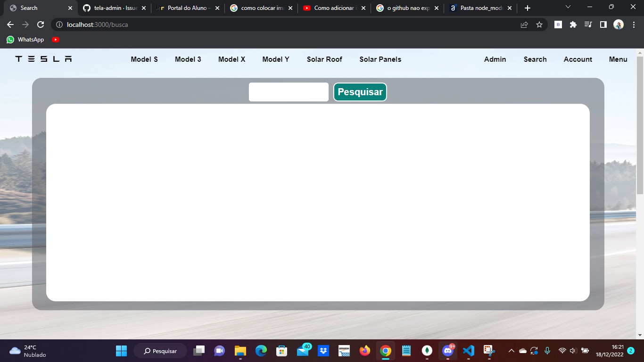Open the Model 3 page link
644x362 pixels.
(x=188, y=59)
